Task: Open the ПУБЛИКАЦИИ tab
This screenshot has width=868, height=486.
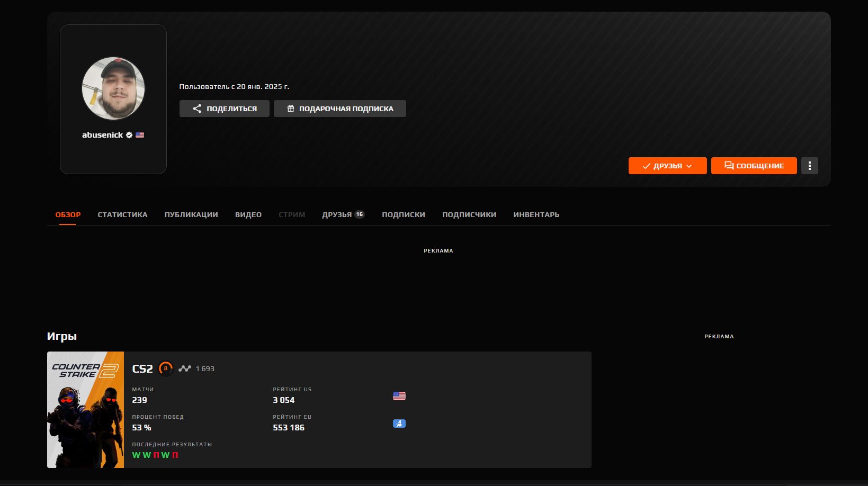Action: [x=191, y=214]
